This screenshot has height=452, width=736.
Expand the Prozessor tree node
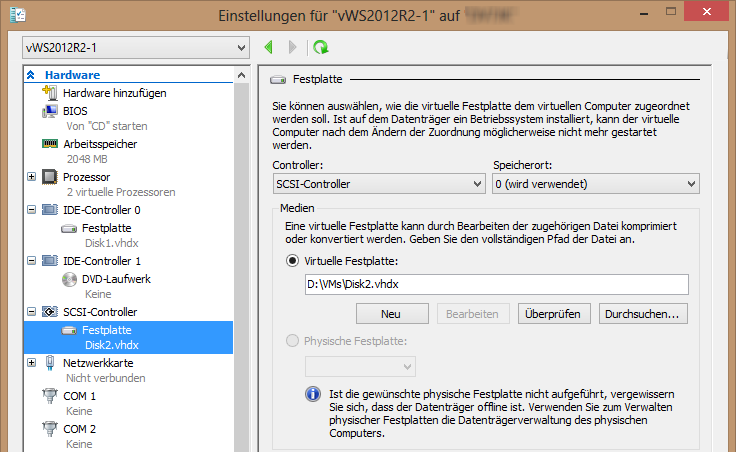pyautogui.click(x=31, y=177)
